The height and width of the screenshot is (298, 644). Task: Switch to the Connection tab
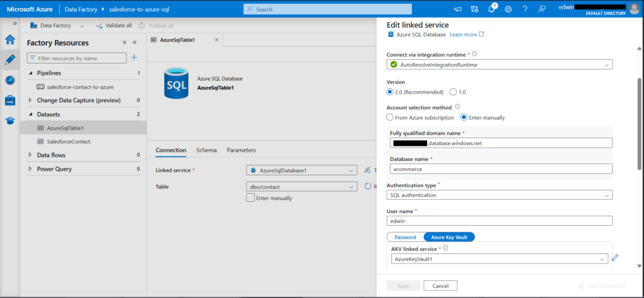[x=171, y=150]
